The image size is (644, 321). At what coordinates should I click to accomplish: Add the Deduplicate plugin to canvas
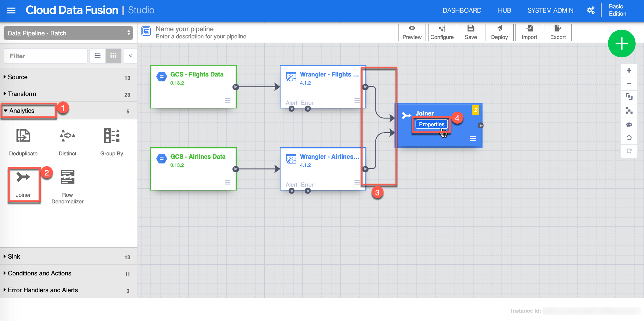[x=23, y=136]
